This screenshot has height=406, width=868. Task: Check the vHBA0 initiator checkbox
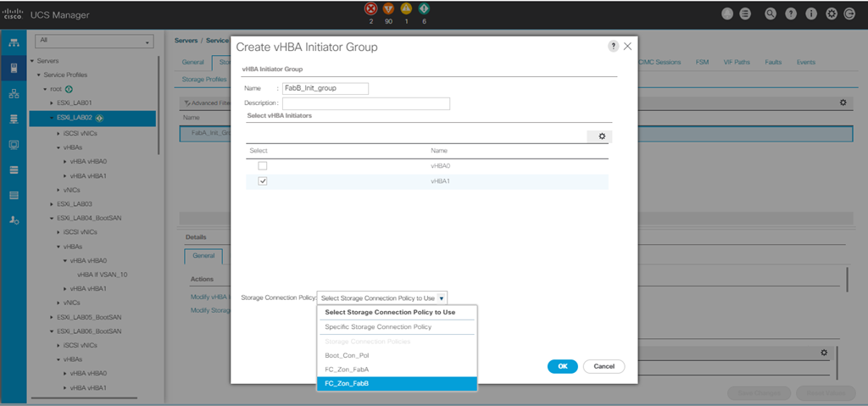click(263, 166)
